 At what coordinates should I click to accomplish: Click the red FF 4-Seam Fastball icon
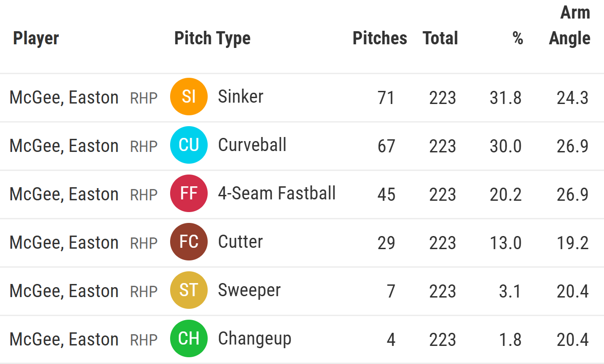189,194
